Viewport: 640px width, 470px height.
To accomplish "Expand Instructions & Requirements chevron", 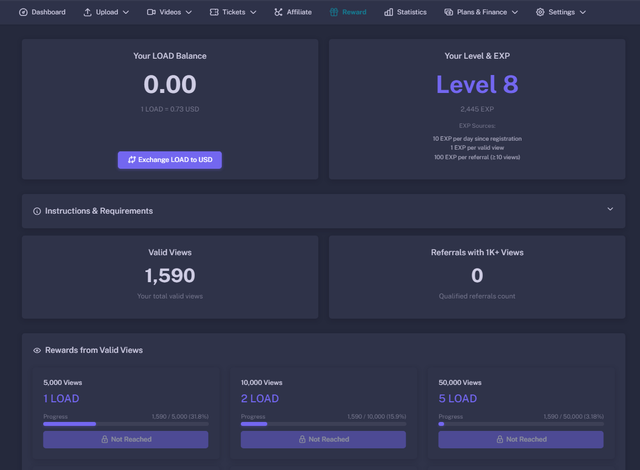I will point(610,209).
